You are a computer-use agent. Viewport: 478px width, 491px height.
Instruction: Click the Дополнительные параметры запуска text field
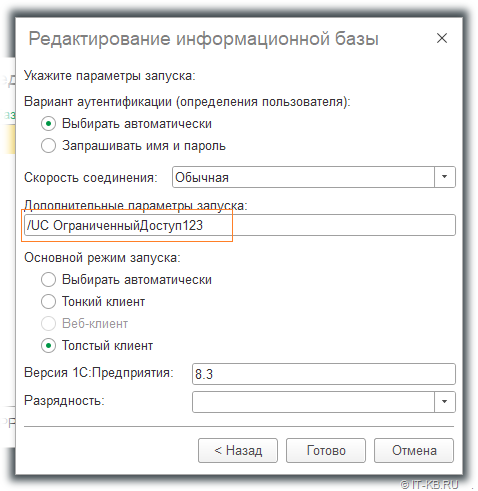pos(240,225)
